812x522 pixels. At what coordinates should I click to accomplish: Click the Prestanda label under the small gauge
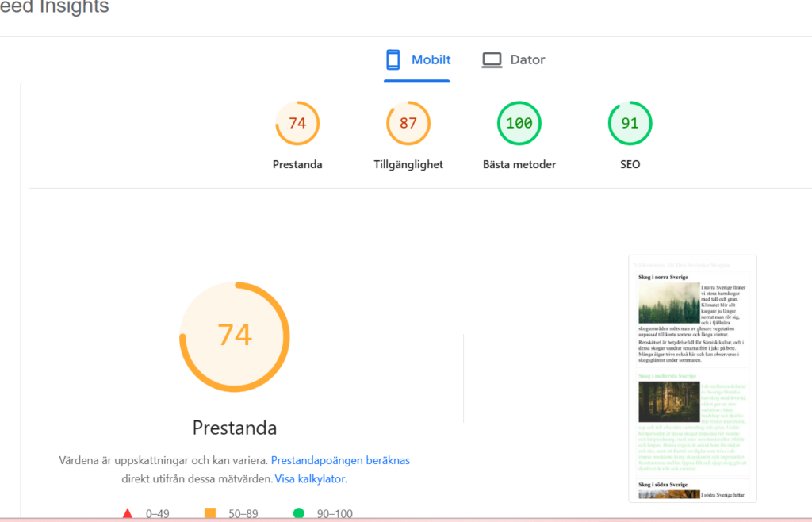point(297,165)
